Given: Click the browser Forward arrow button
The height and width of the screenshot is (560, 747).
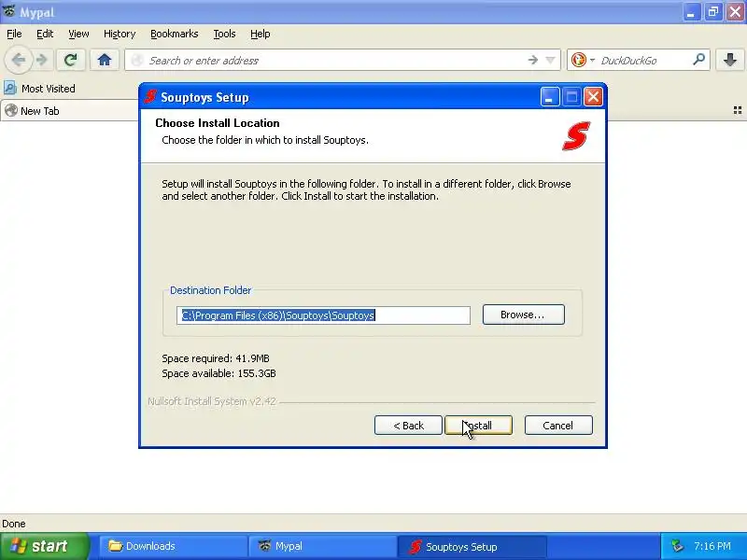Looking at the screenshot, I should pyautogui.click(x=42, y=60).
